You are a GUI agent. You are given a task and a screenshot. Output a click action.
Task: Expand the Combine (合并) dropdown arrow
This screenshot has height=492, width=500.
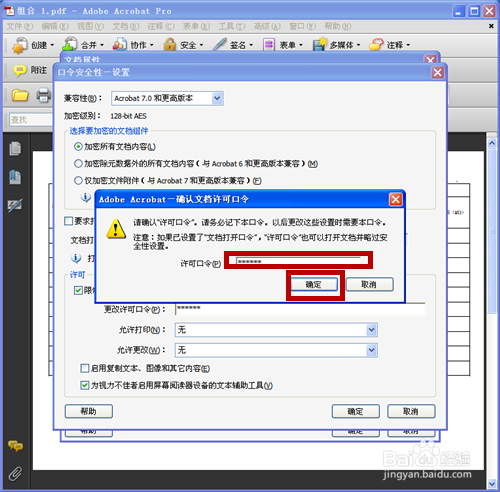[x=102, y=45]
